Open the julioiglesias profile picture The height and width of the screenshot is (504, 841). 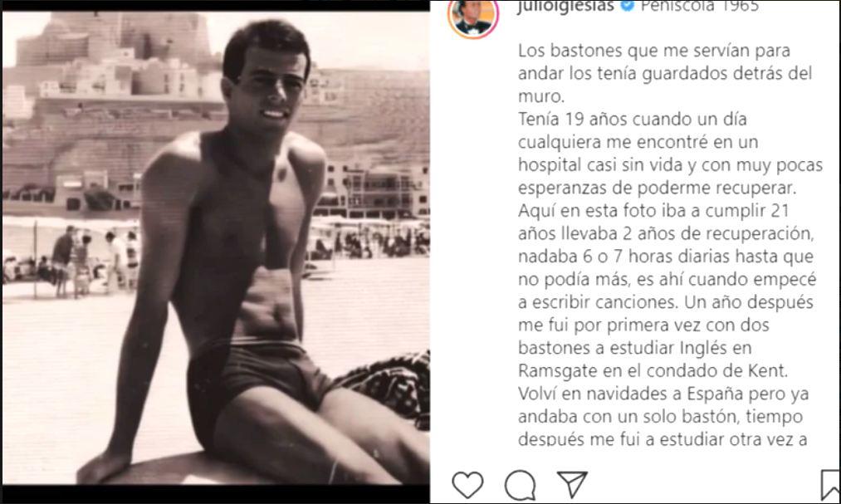(x=473, y=17)
